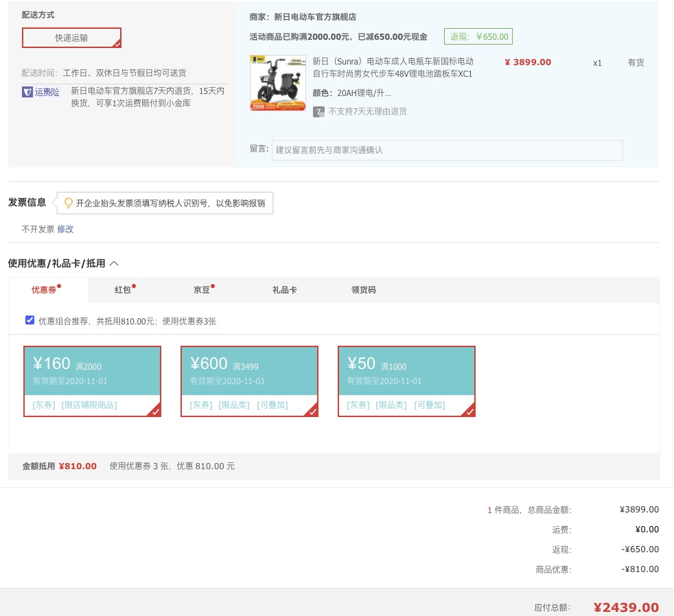This screenshot has height=616, width=674.
Task: Click the 金额抵用 ¥810.00 amount
Action: click(x=78, y=466)
